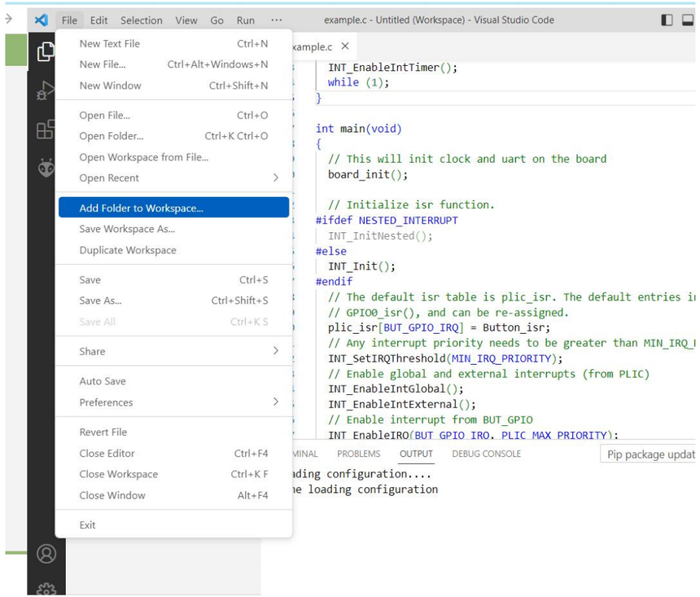Click 'plic_isr[BUT_GPIO_IRQ] = Button_isr;' line
The height and width of the screenshot is (597, 700).
[439, 327]
